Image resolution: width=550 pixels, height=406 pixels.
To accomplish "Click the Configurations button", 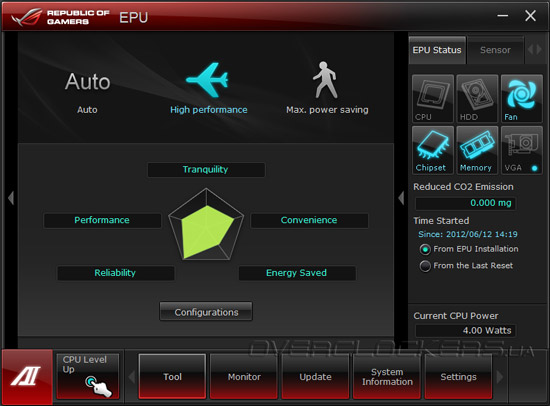I will [206, 312].
